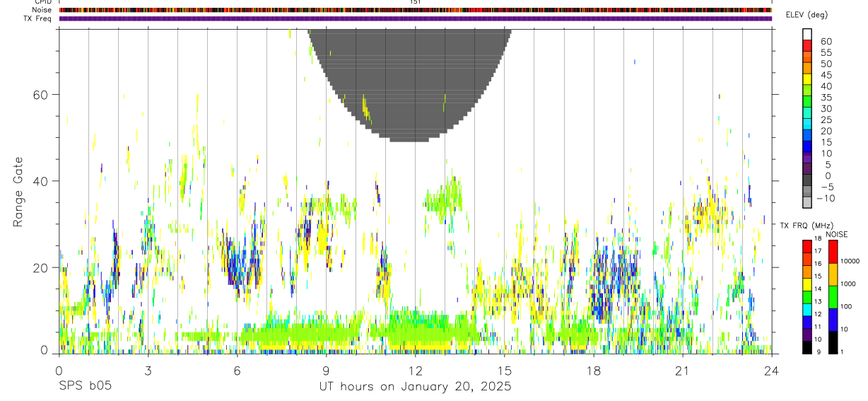Pick the yellow segment of the TX FRQ colorbar
868x401 pixels.
[807, 284]
